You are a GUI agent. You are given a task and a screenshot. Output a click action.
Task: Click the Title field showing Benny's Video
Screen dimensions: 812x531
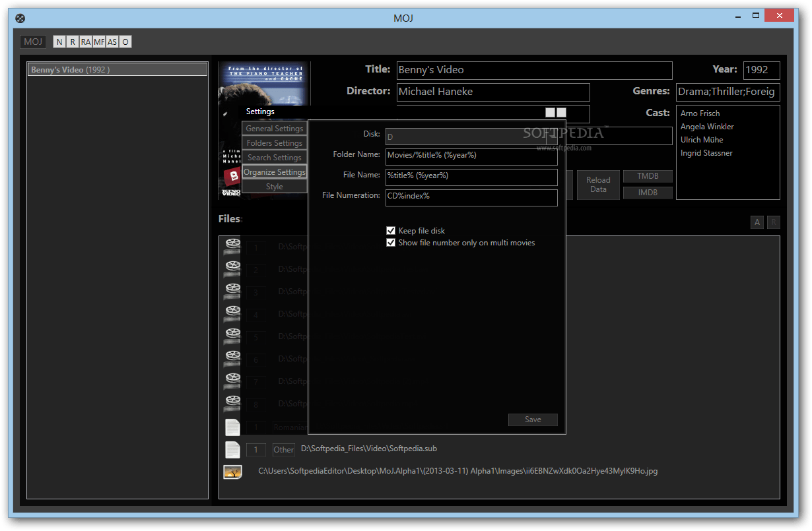(535, 71)
